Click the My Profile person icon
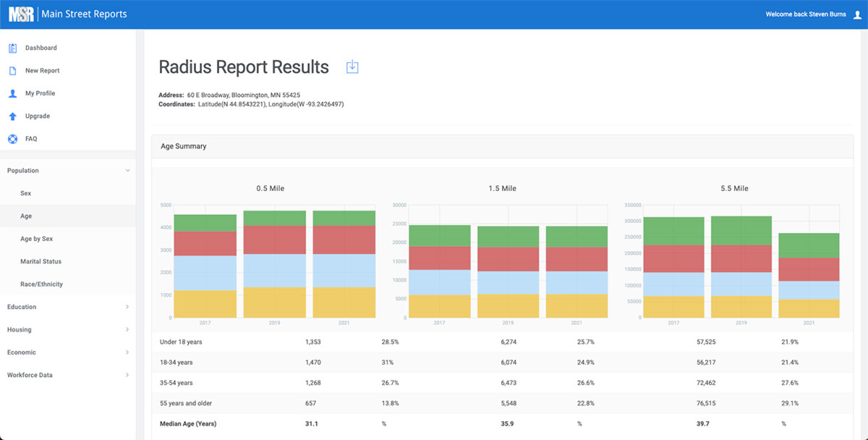868x440 pixels. tap(12, 93)
